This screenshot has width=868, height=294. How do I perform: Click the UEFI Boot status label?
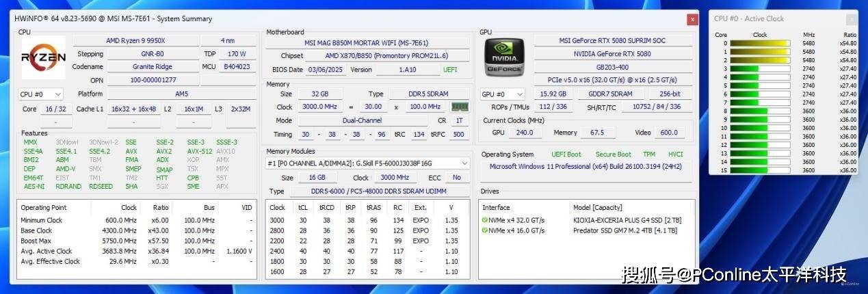pyautogui.click(x=566, y=155)
